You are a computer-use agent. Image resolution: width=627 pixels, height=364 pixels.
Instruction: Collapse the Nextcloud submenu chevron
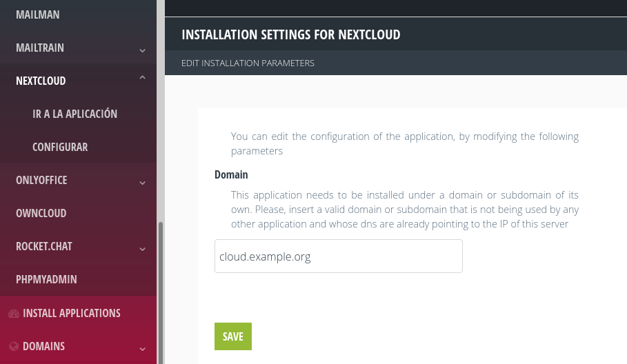[142, 77]
